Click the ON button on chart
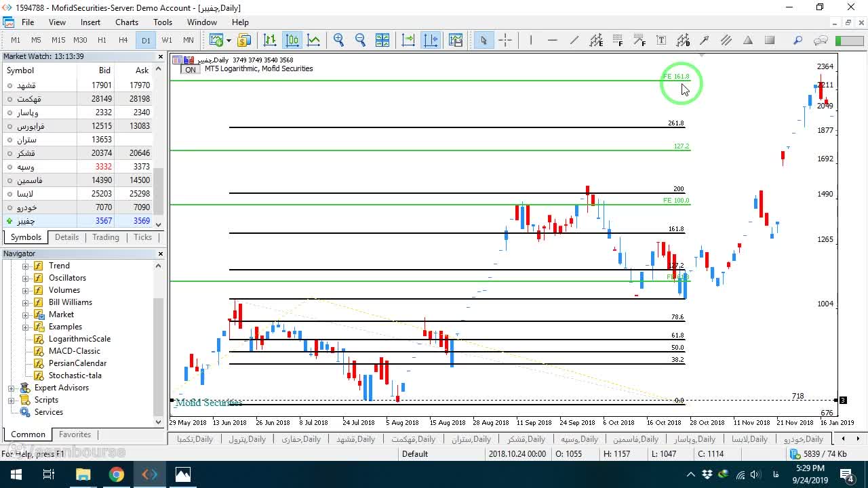The width and height of the screenshot is (868, 488). tap(191, 69)
